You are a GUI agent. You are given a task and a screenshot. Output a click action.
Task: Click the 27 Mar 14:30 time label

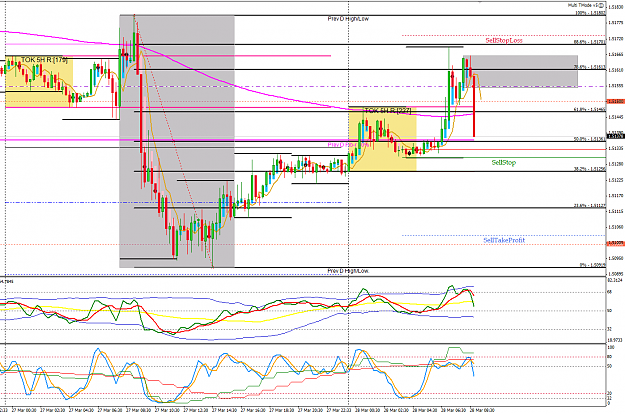coord(225,410)
